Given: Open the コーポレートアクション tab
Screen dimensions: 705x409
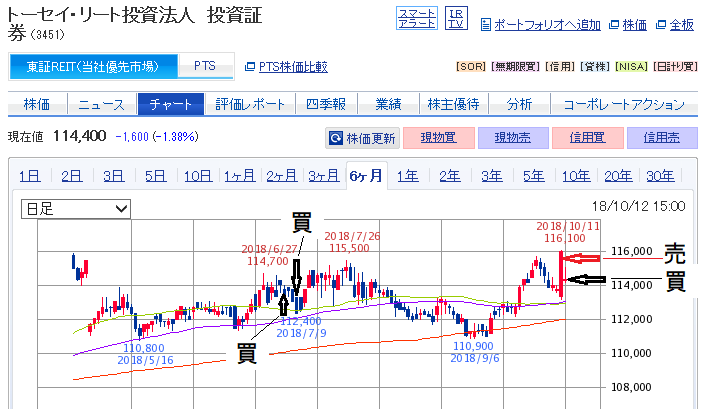Looking at the screenshot, I should coord(625,104).
